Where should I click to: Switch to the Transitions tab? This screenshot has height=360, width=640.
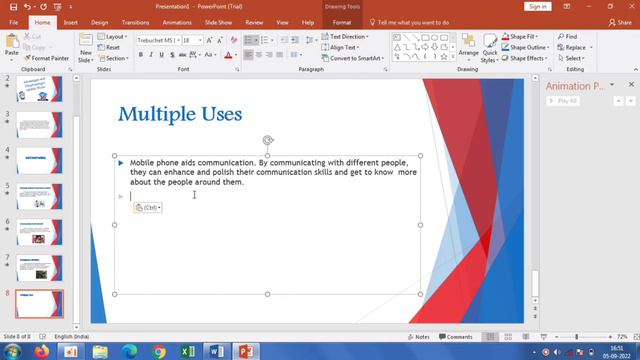point(136,22)
